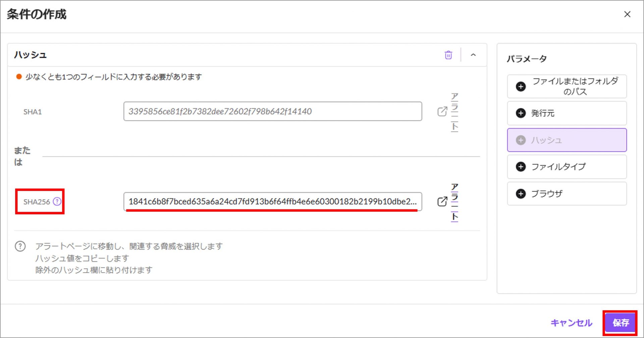Click the SHA256 help question mark icon
The image size is (644, 338).
57,201
